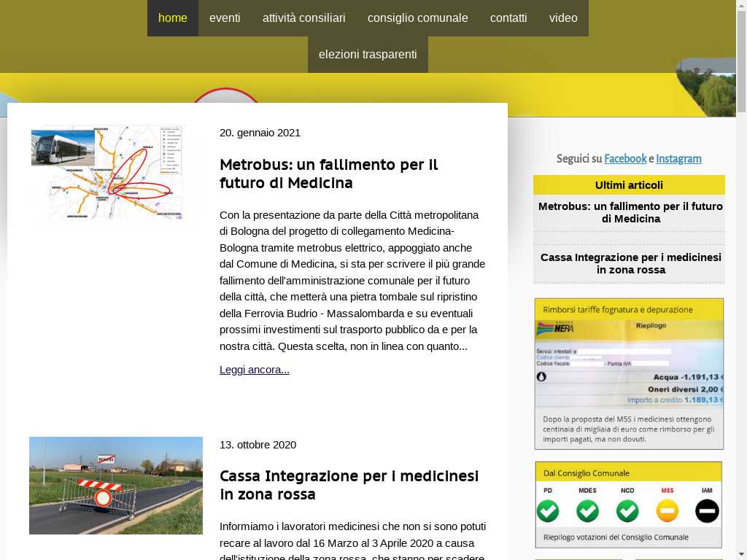Click the date 20. gennaio 2021
The height and width of the screenshot is (560, 747).
tap(260, 133)
